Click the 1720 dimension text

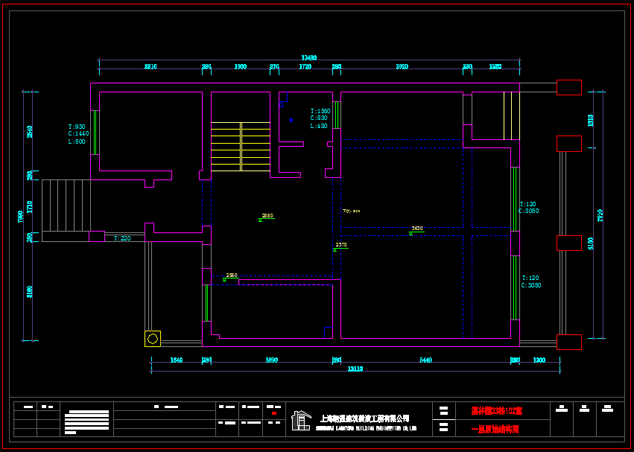pos(305,67)
